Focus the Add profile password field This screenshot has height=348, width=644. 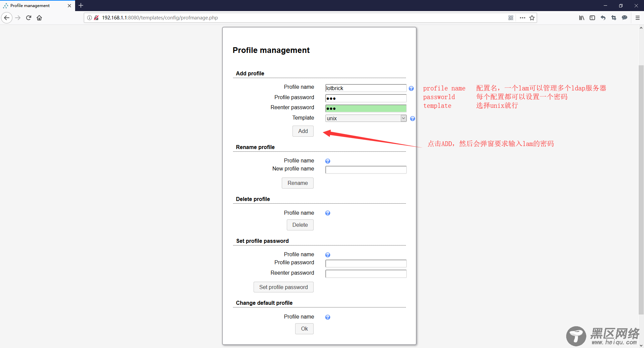point(366,98)
